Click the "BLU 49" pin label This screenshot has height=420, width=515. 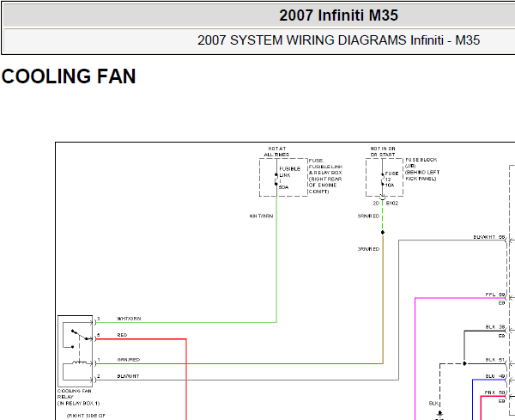(495, 376)
